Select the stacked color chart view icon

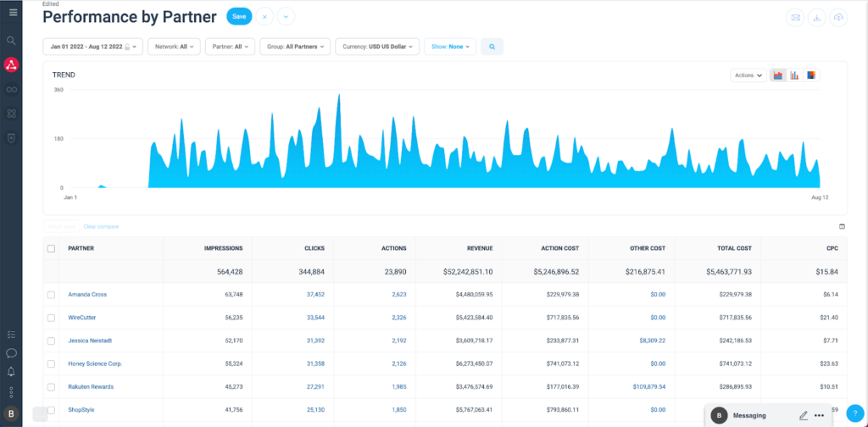[x=811, y=75]
